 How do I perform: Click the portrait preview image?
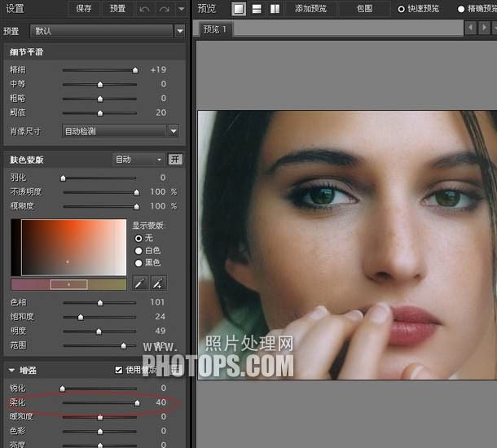pyautogui.click(x=347, y=244)
